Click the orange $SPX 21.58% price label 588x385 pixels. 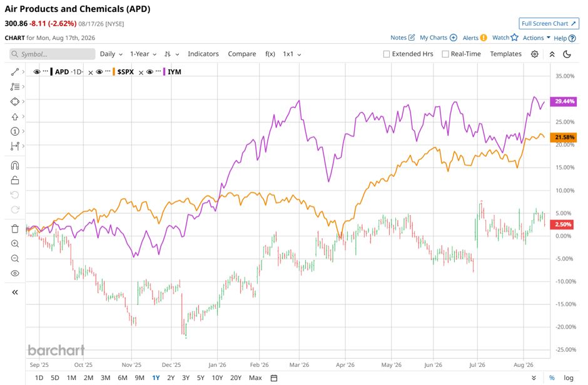(564, 137)
